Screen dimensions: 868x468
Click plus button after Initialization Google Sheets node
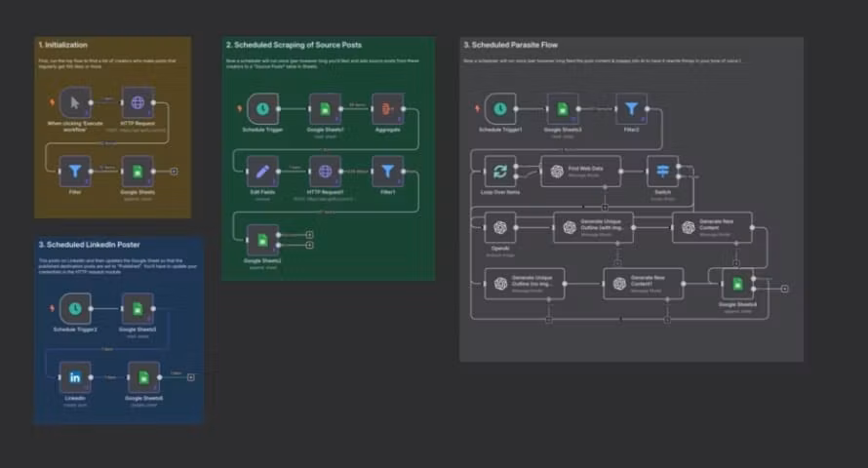click(x=174, y=172)
